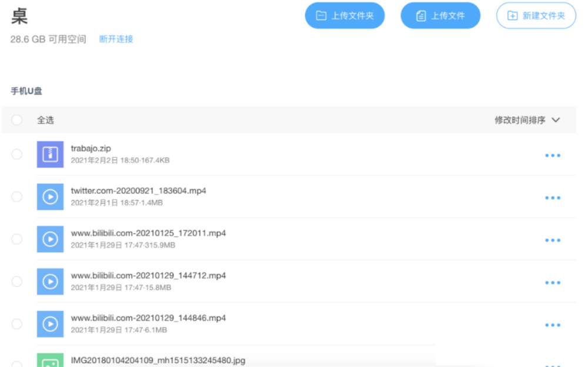
Task: Show three-dot menu for bilibili.com-20210129_144846.mp4
Action: click(x=552, y=325)
